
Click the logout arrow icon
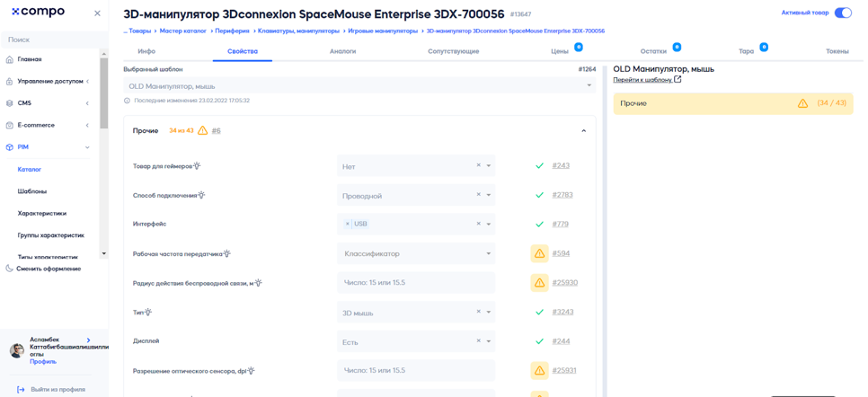click(x=21, y=390)
